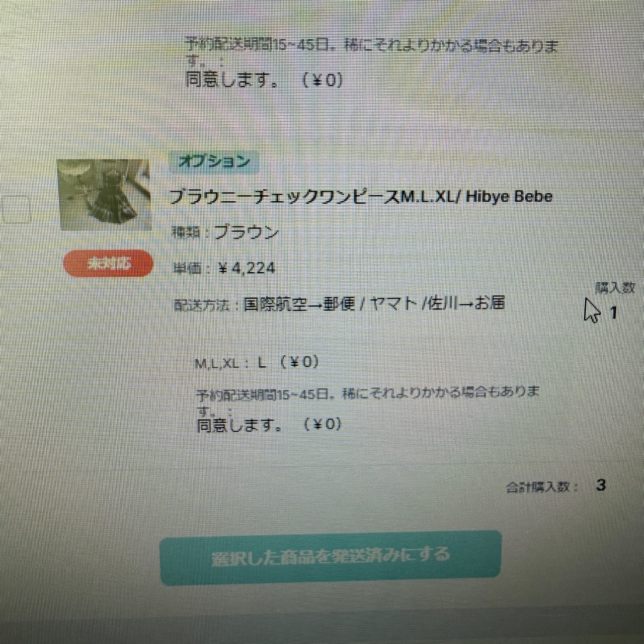This screenshot has height=644, width=644.
Task: Click the size option M,L,XL : L line
Action: pos(257,363)
